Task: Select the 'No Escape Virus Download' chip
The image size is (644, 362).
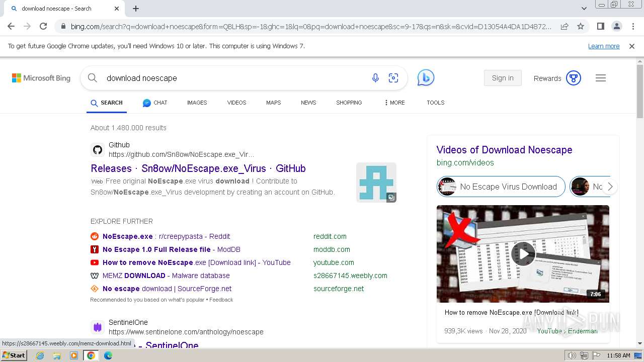Action: click(x=501, y=187)
